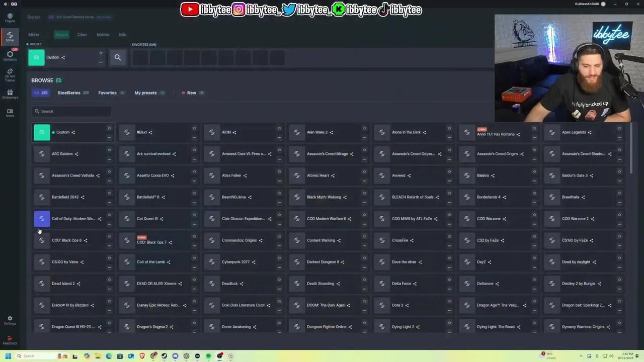Image resolution: width=644 pixels, height=362 pixels.
Task: Favorite the Apex Legends preset via its star
Action: [x=619, y=129]
